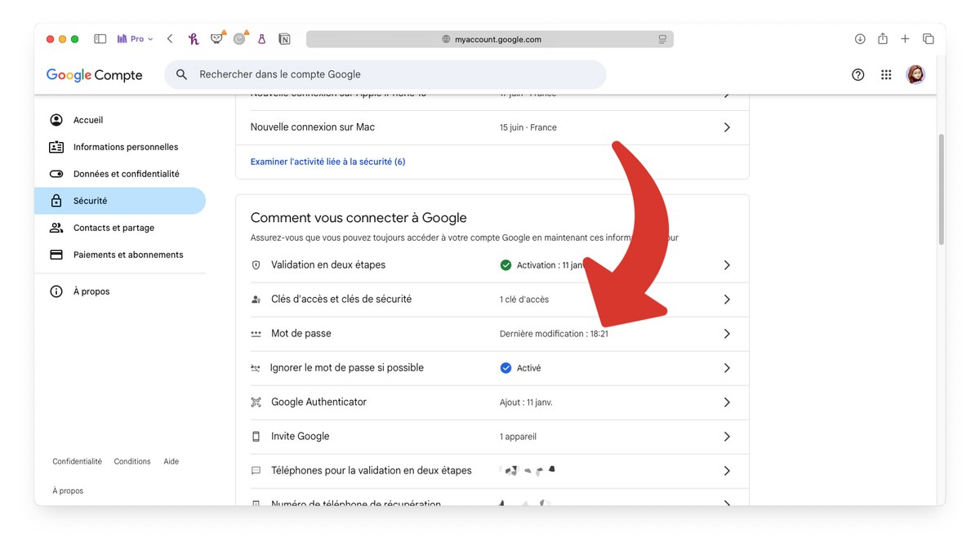This screenshot has height=551, width=980.
Task: Show the tab overview icon
Action: click(x=929, y=39)
